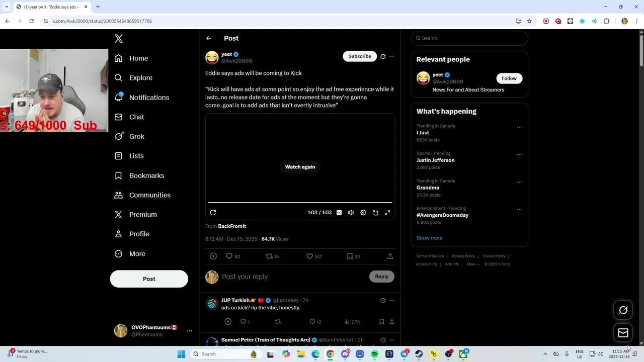The height and width of the screenshot is (362, 644).
Task: Open Notifications in sidebar
Action: [142, 98]
